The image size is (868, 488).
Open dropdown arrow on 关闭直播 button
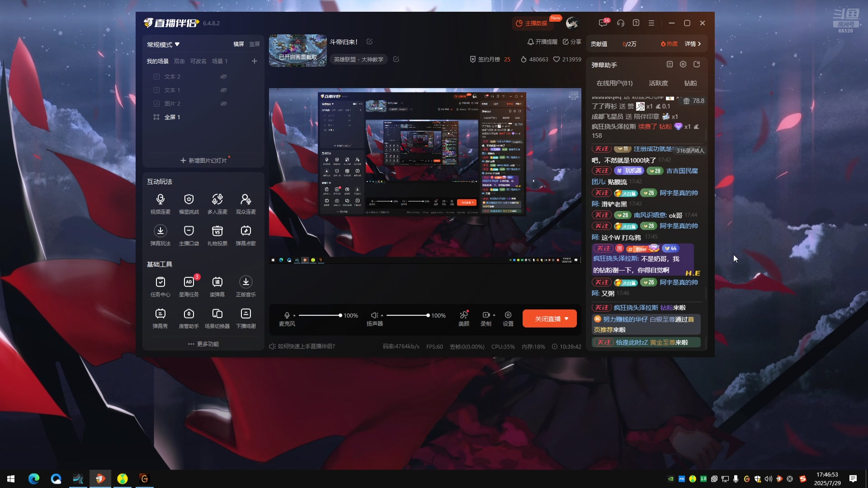[566, 319]
